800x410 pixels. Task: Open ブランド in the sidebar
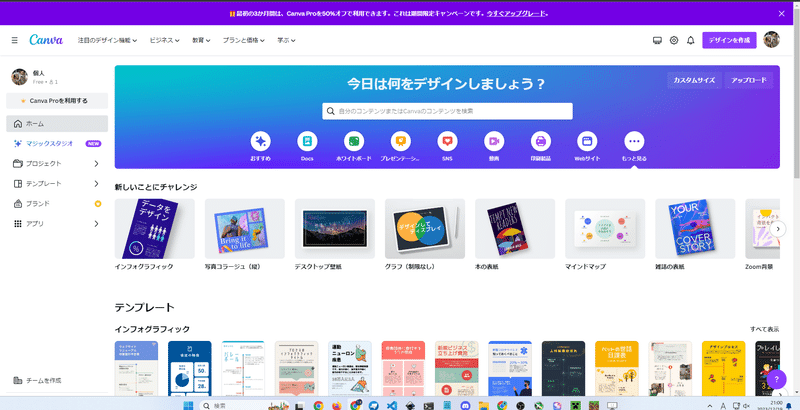pos(57,203)
